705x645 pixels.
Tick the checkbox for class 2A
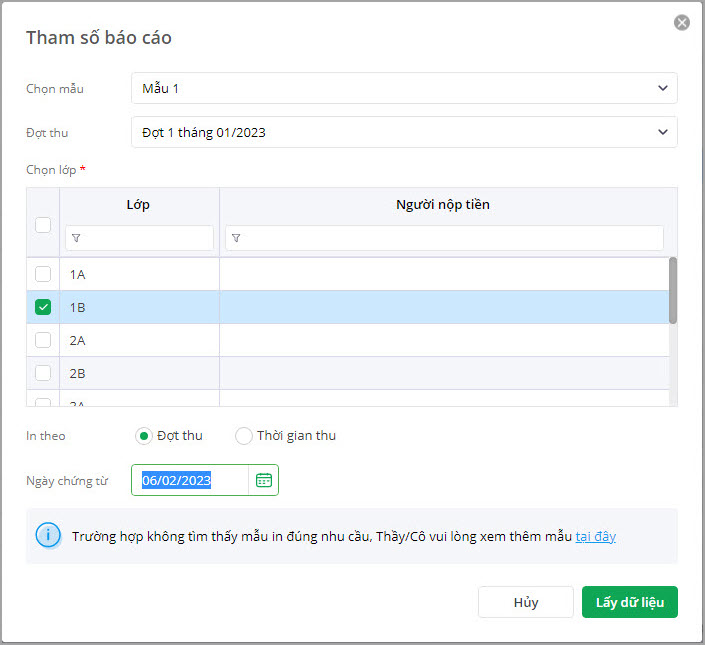43,340
